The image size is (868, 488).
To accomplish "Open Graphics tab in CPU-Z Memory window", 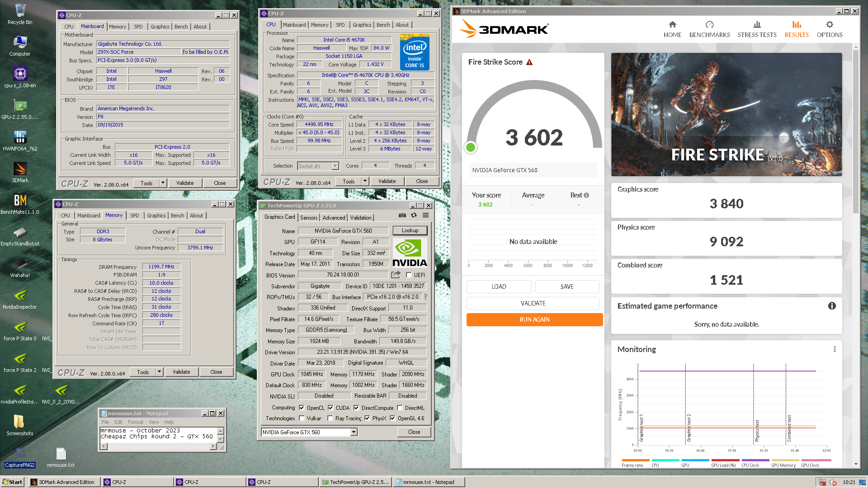I will pos(156,216).
